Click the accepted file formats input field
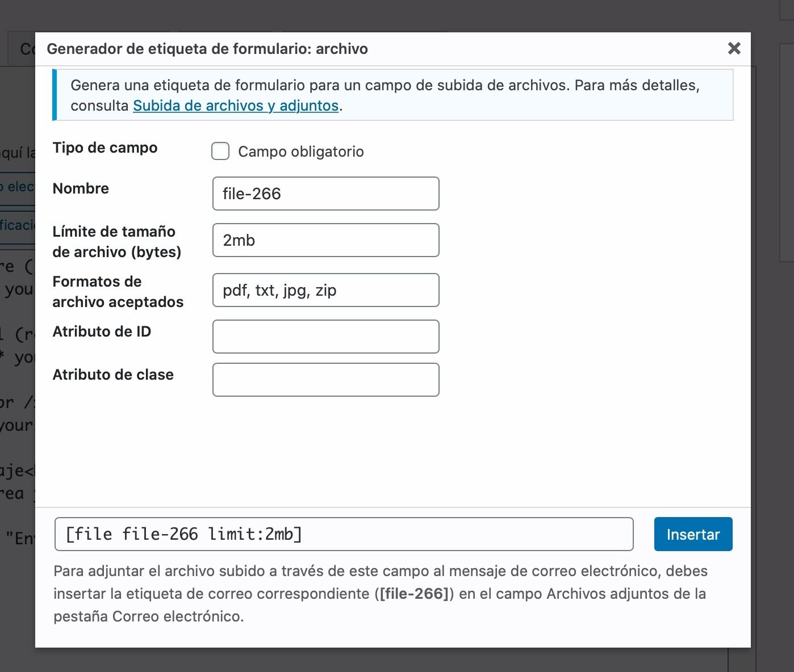The height and width of the screenshot is (672, 794). pos(325,290)
